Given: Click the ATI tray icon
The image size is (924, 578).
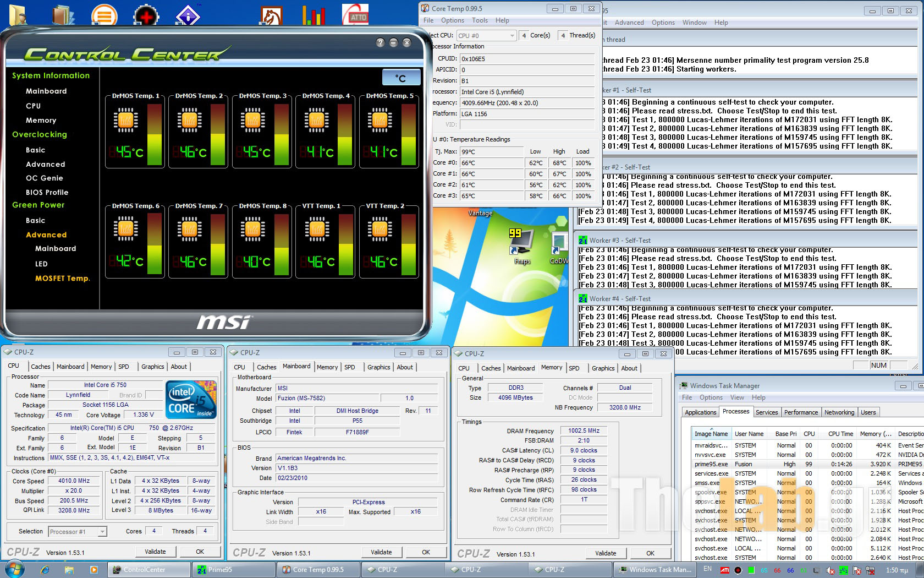Looking at the screenshot, I should click(725, 570).
